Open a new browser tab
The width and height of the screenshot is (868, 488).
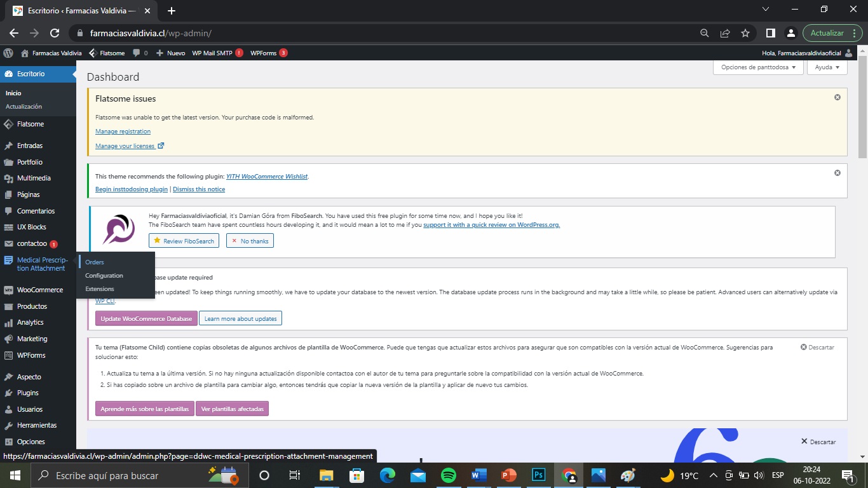(x=172, y=10)
